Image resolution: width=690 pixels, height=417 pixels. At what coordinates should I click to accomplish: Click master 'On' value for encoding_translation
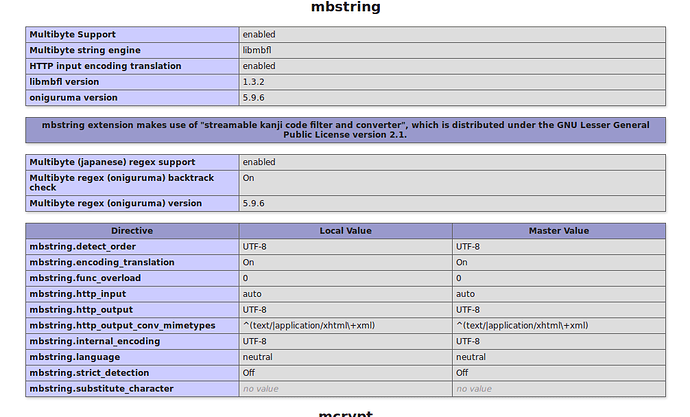(559, 262)
